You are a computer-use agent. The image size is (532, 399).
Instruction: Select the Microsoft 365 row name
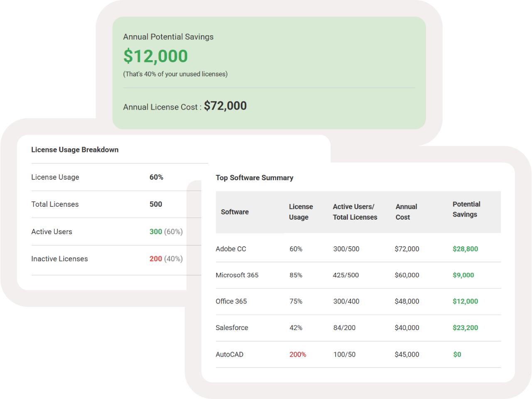pyautogui.click(x=237, y=275)
